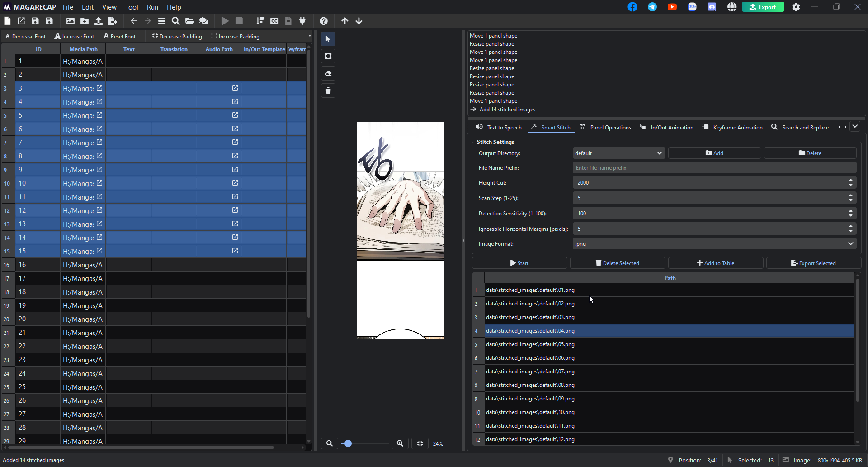Click Add to Table button
This screenshot has height=467, width=868.
[x=716, y=263]
